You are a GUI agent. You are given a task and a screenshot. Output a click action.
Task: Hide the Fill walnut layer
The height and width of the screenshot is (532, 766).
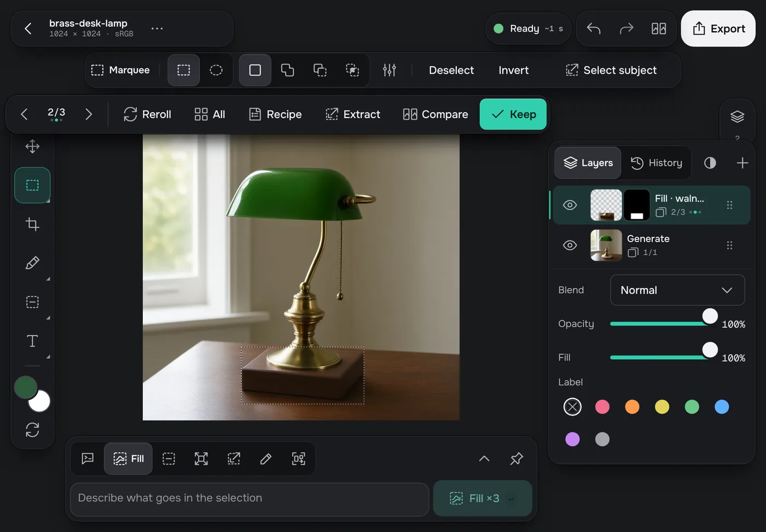click(570, 205)
